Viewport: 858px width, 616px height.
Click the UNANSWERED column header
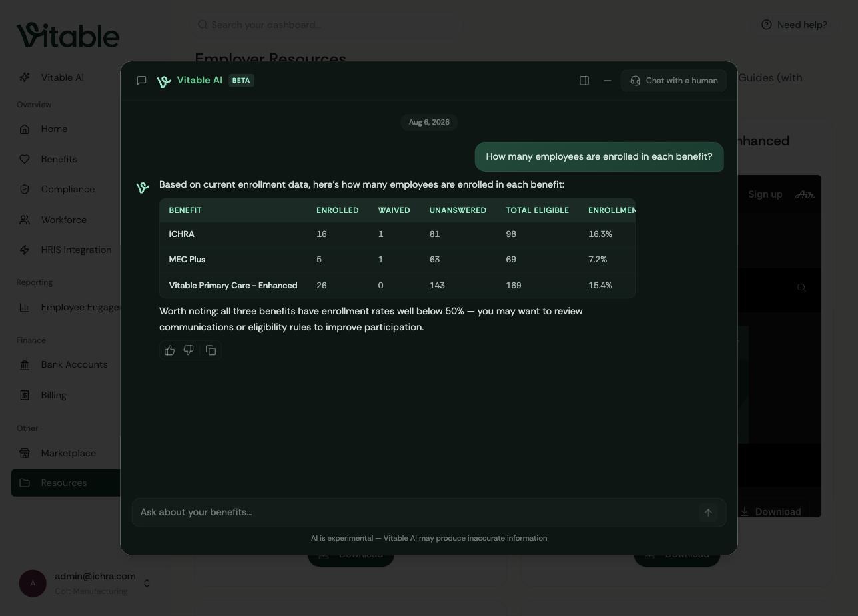(458, 210)
